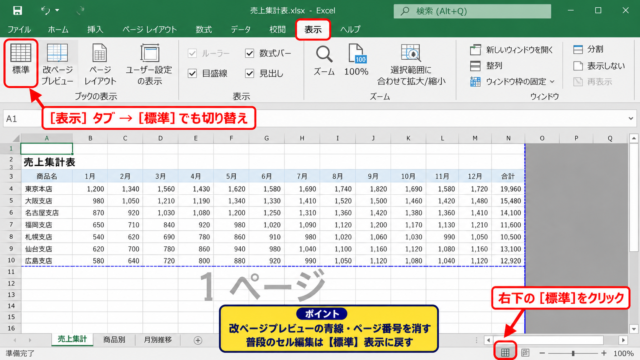Open the ズーム zoom dialog

pos(324,60)
